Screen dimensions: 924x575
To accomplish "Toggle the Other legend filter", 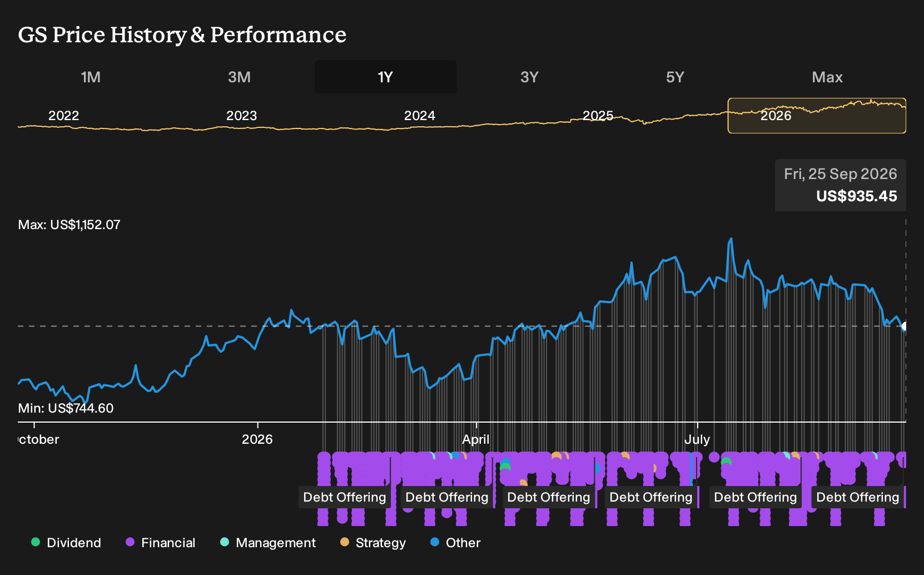I will click(x=455, y=543).
